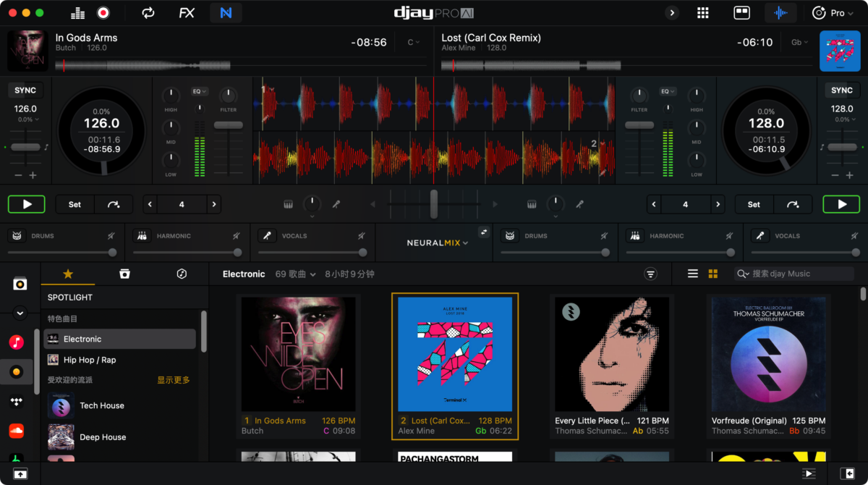Click the crate icon atop the source sidebar
This screenshot has width=868, height=485.
tap(20, 284)
